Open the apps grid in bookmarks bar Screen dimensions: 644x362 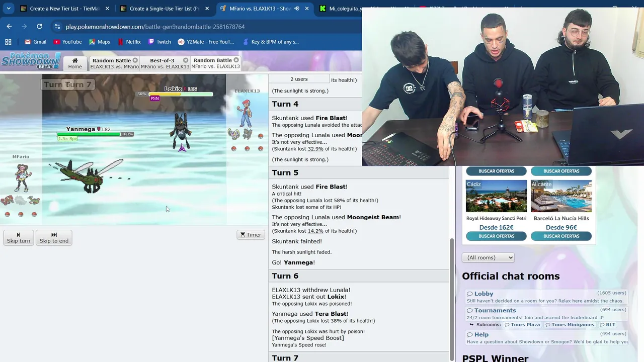tap(8, 42)
